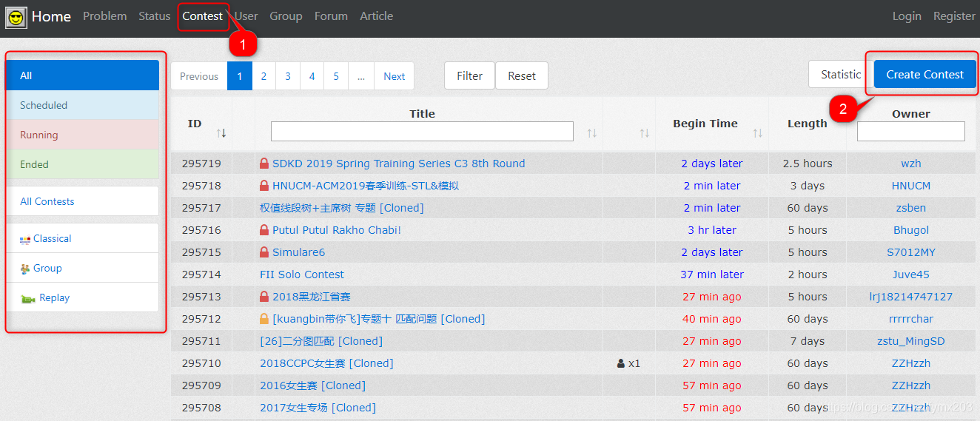
Task: Sort the table by ID column arrows
Action: 221,133
